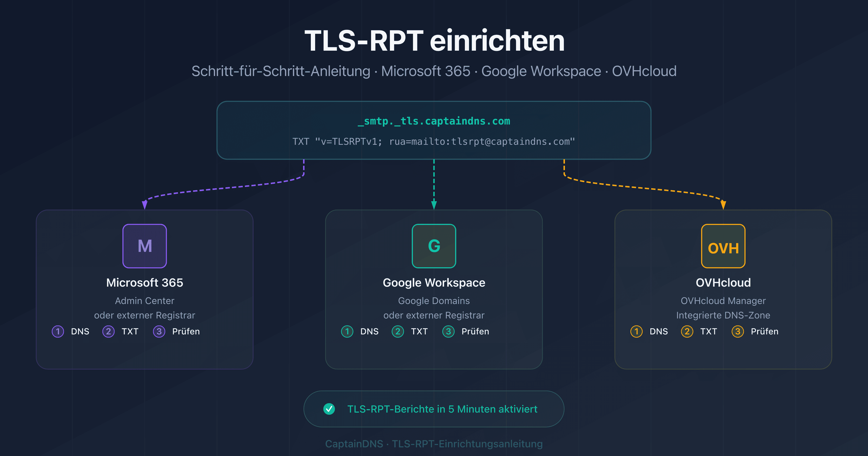Click the Admin Center text
Screen dimensions: 868x456
pos(145,301)
